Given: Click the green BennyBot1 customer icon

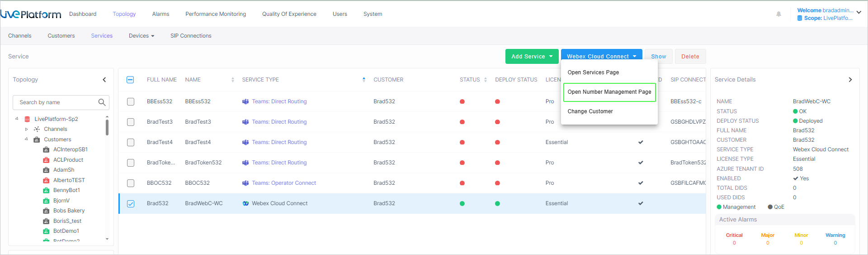Looking at the screenshot, I should point(46,190).
